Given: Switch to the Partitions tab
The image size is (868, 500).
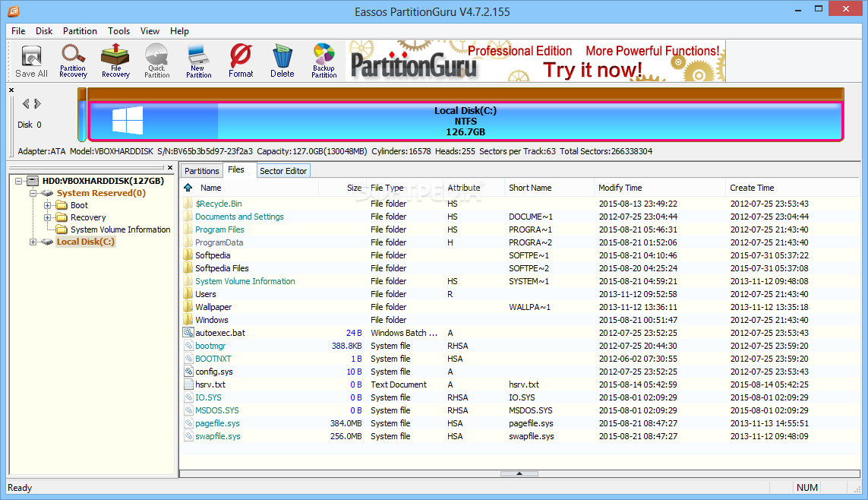Looking at the screenshot, I should click(201, 171).
